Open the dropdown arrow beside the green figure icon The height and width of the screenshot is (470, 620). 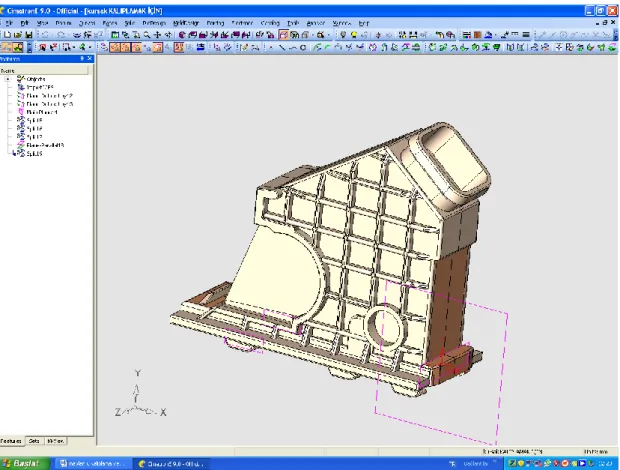[x=90, y=47]
